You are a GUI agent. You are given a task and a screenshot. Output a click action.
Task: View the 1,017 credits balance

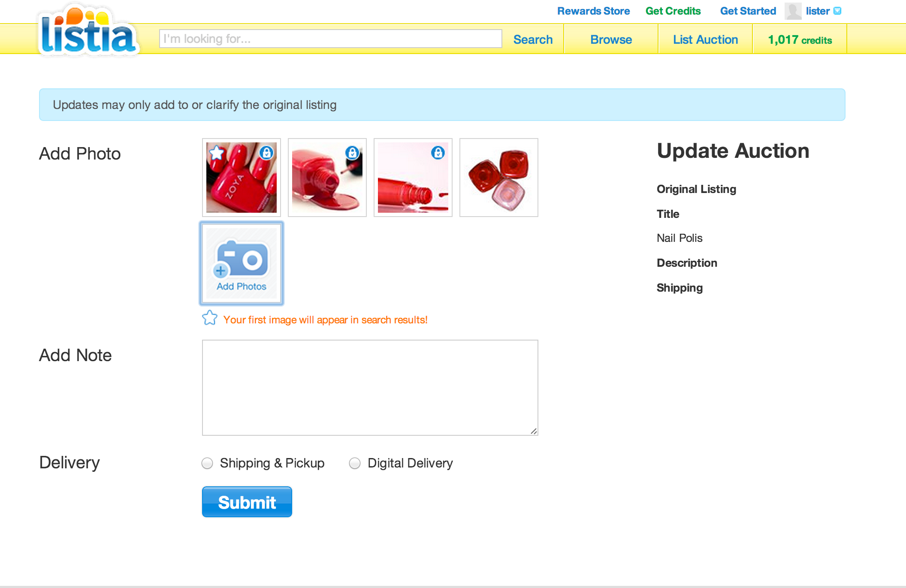point(800,39)
